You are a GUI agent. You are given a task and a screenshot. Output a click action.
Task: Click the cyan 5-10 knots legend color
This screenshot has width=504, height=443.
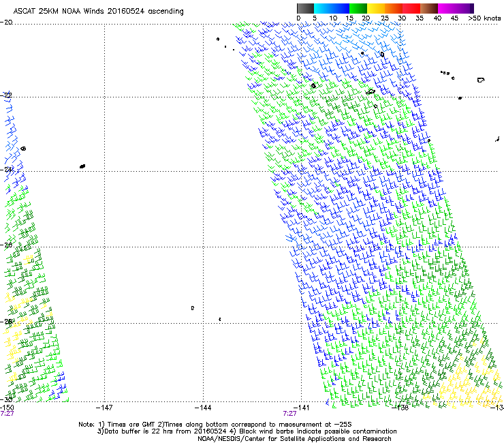323,8
